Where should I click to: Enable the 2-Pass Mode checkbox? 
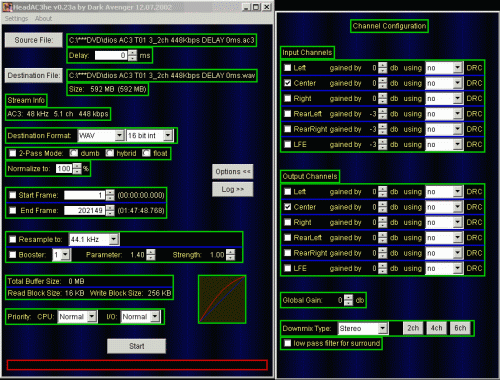(x=13, y=153)
